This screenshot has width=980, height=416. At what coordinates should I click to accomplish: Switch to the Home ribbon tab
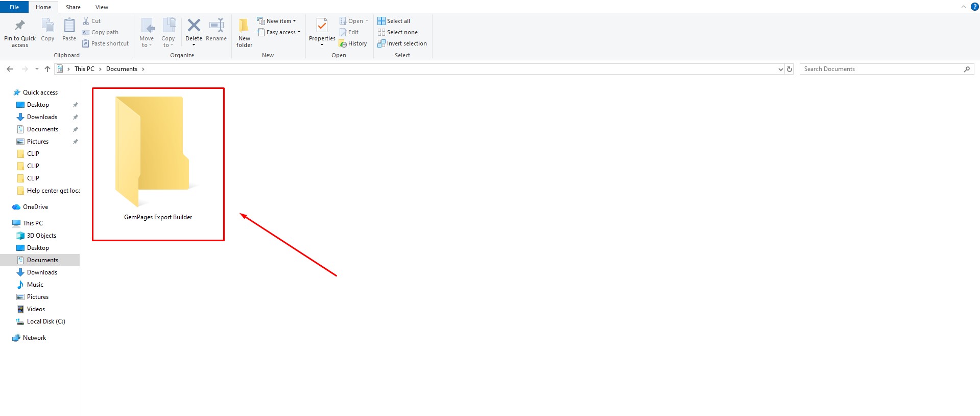coord(43,7)
